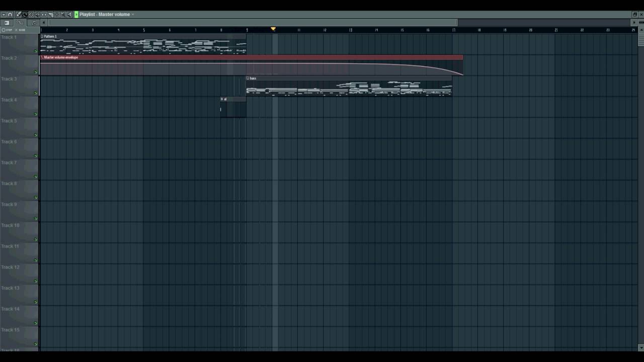Select the Track 2 label
This screenshot has height=362, width=644.
[9, 58]
